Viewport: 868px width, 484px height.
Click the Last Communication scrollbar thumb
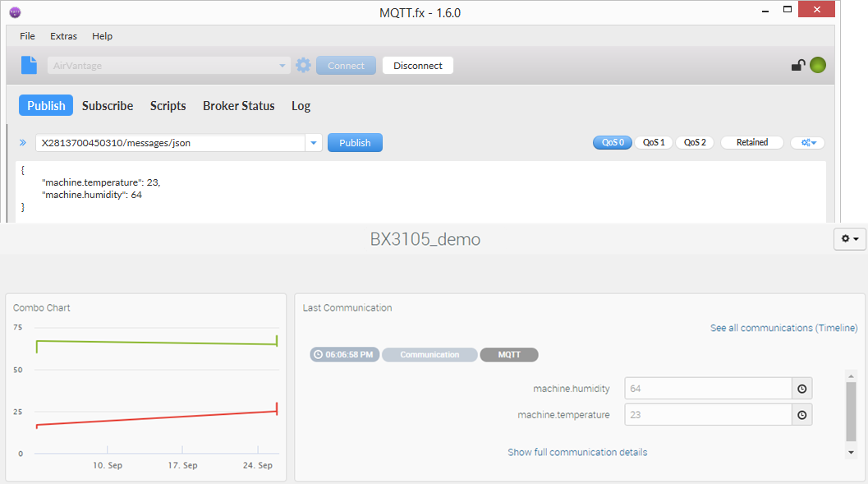point(851,412)
